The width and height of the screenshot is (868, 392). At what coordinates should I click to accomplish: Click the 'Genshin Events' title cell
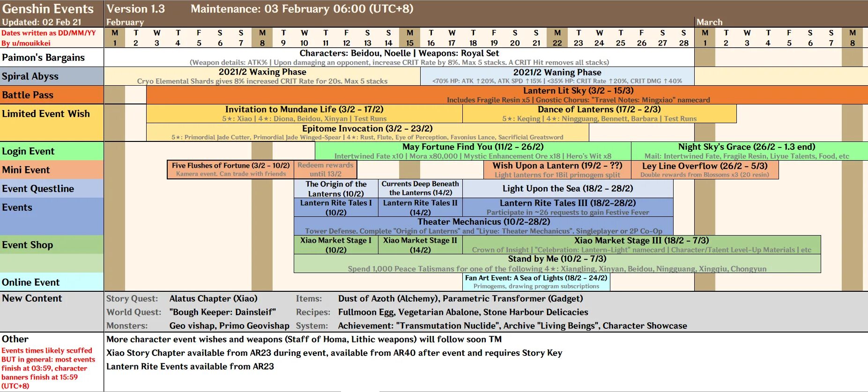[48, 9]
